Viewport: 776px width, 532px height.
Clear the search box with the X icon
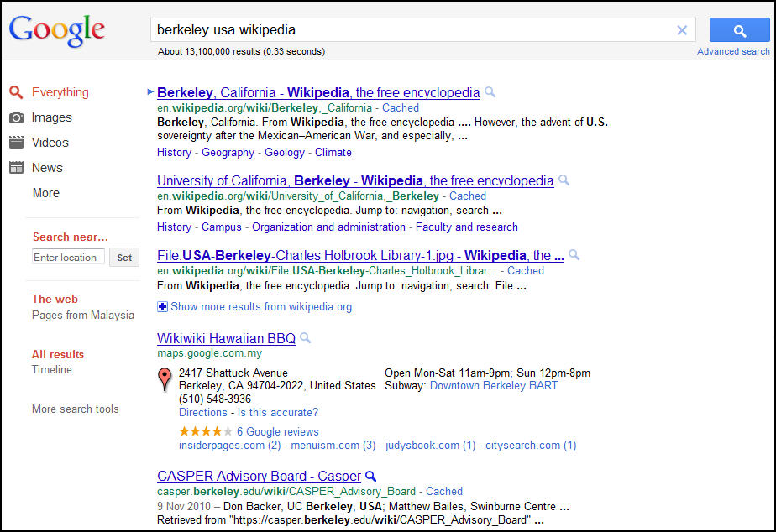(682, 30)
